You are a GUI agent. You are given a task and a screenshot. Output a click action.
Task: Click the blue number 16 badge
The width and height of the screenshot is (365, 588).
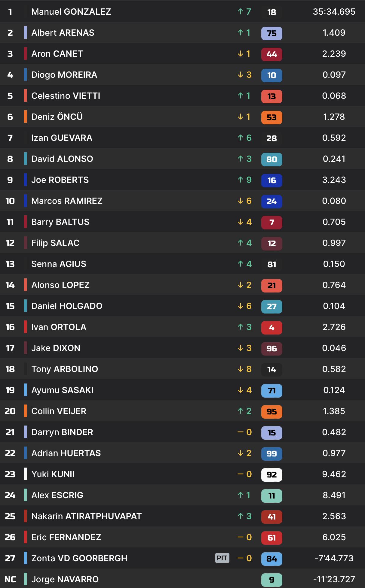[271, 180]
